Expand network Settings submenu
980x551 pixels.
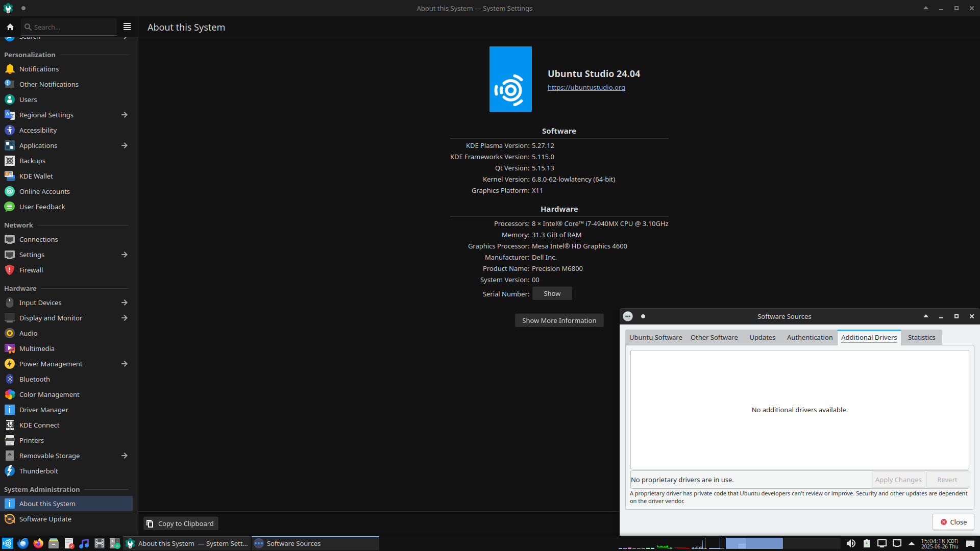point(125,255)
